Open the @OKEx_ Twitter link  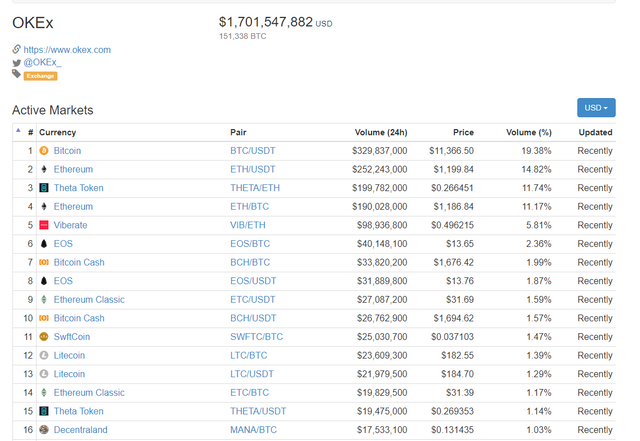click(42, 62)
